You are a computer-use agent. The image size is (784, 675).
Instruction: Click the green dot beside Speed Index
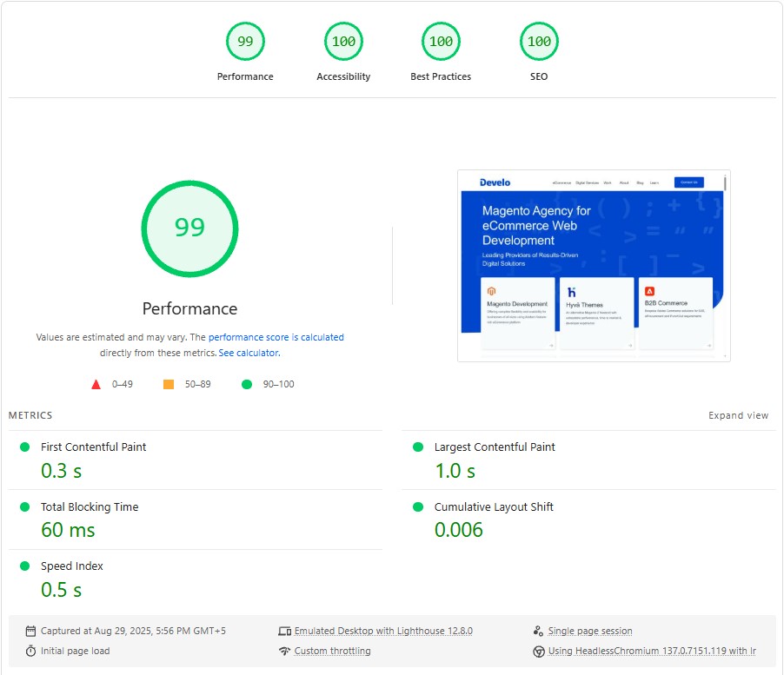coord(23,566)
